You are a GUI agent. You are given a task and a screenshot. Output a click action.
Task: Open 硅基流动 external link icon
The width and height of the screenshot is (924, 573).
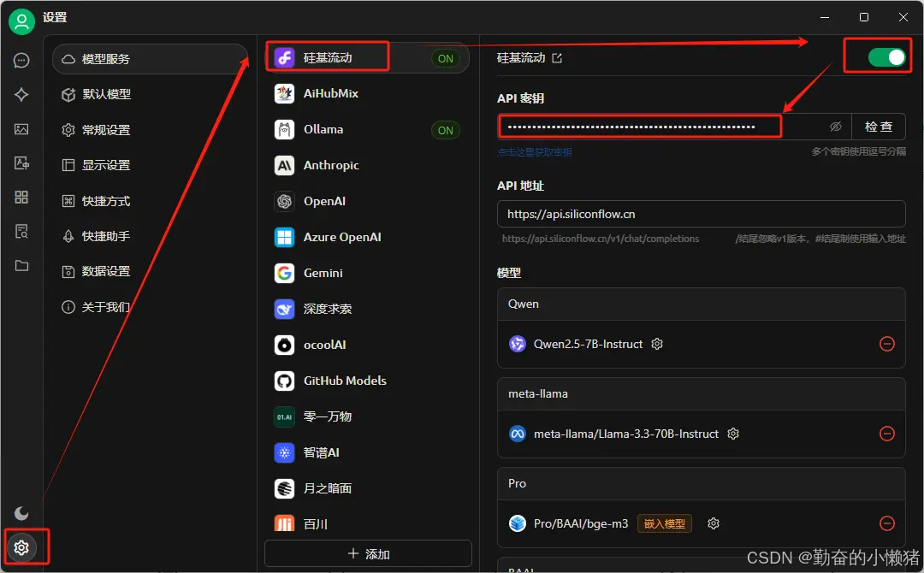(557, 57)
